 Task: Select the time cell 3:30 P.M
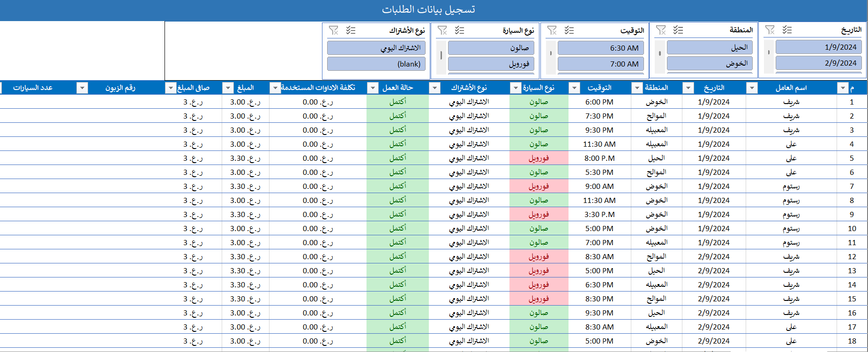point(599,215)
